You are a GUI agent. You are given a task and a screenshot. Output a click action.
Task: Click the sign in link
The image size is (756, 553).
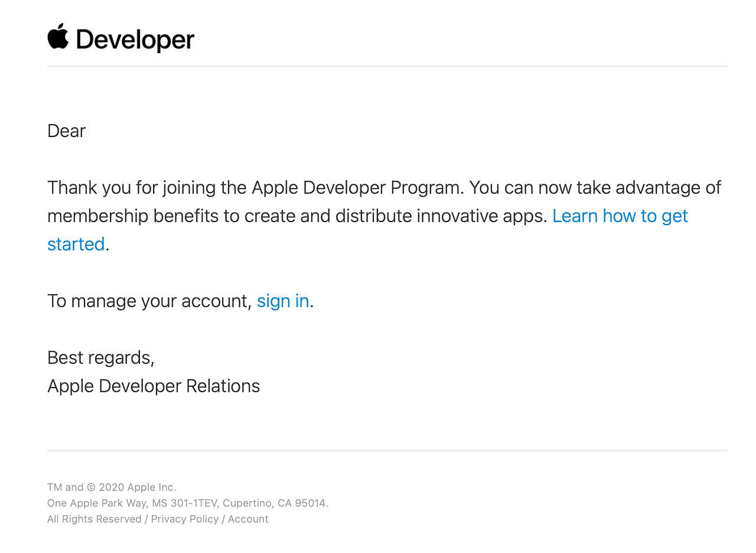tap(282, 301)
